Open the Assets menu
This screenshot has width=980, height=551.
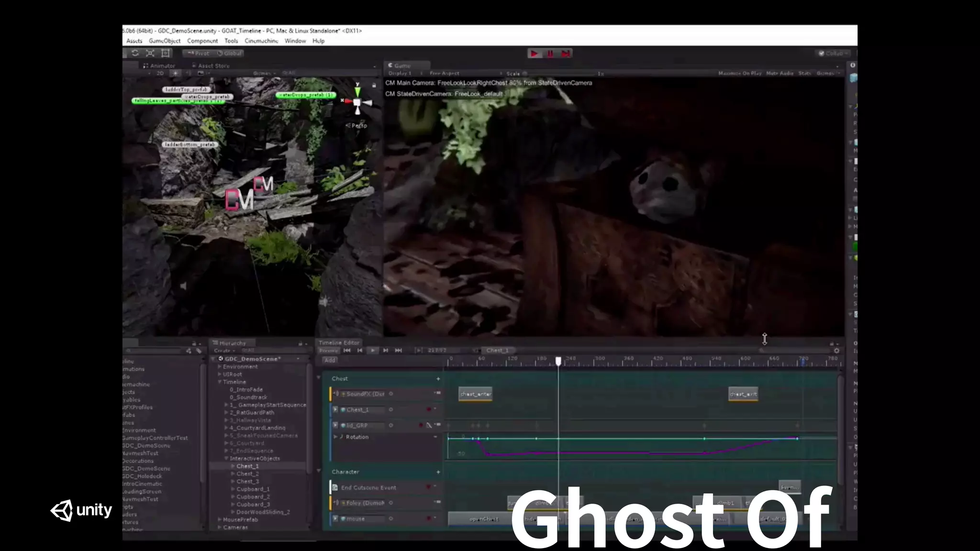tap(134, 41)
